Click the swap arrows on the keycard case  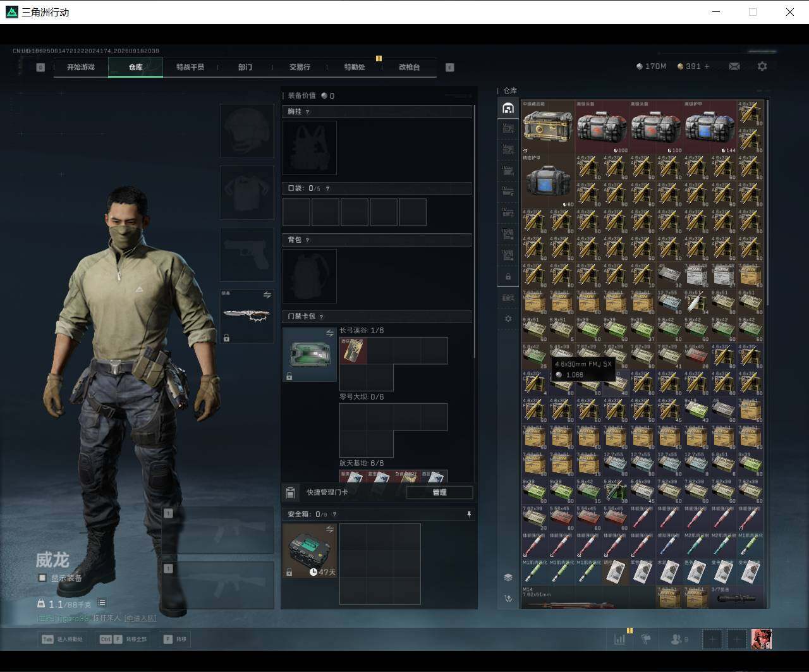point(329,333)
